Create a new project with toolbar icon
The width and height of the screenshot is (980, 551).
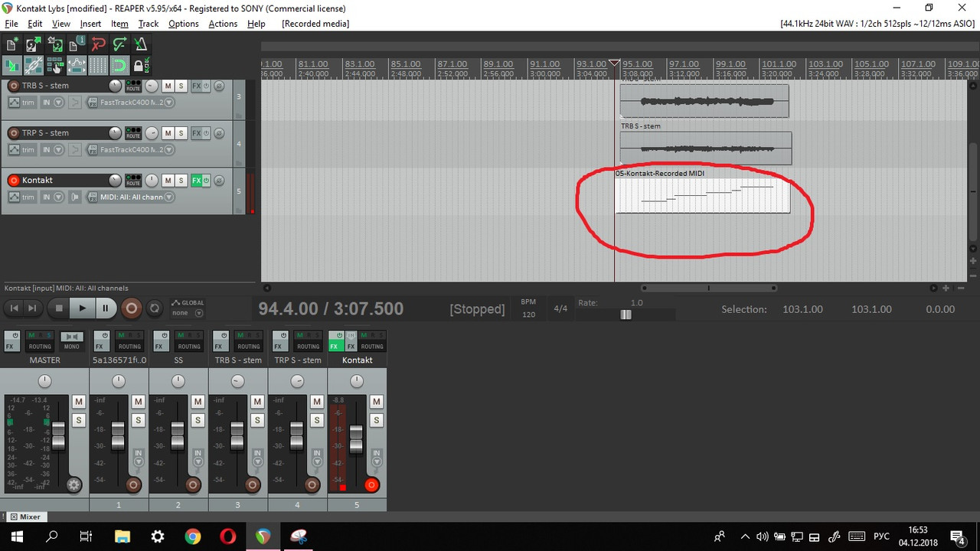(12, 44)
